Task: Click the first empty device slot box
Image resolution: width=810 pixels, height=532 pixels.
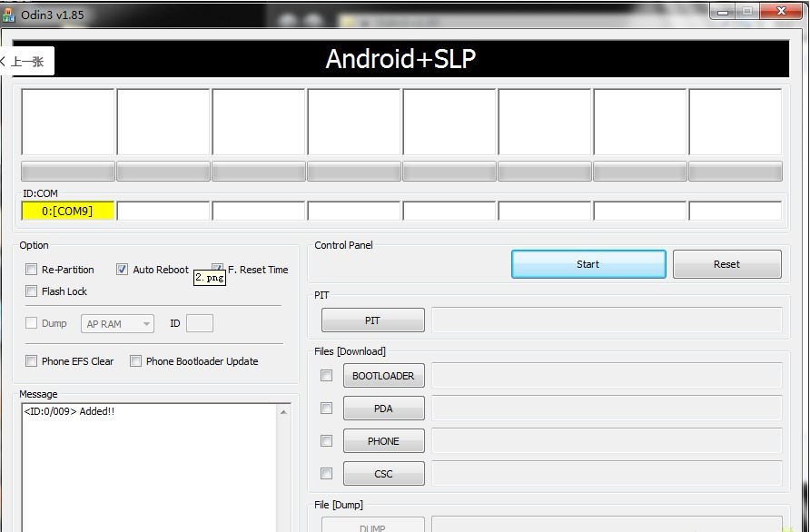Action: pos(68,122)
